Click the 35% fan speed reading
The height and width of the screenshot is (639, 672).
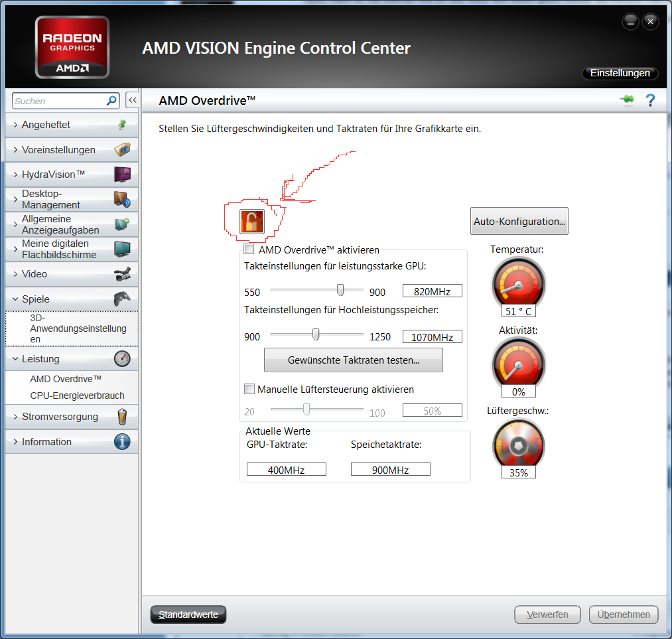click(x=519, y=472)
